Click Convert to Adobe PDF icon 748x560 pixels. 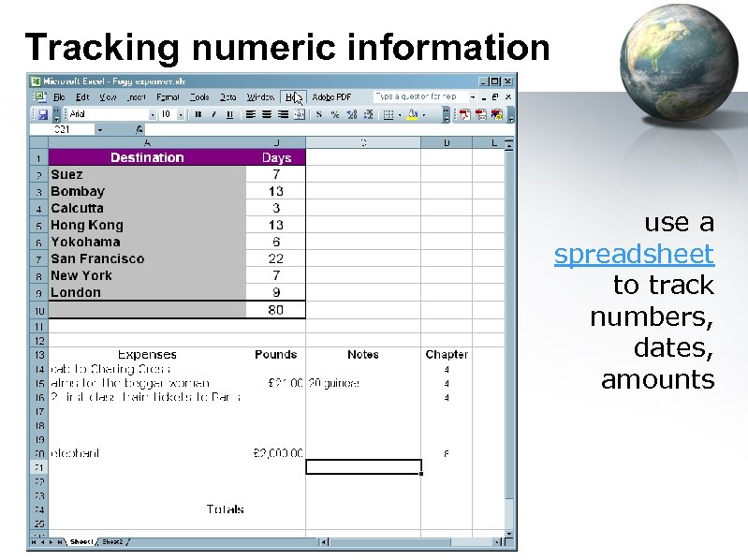click(x=464, y=114)
